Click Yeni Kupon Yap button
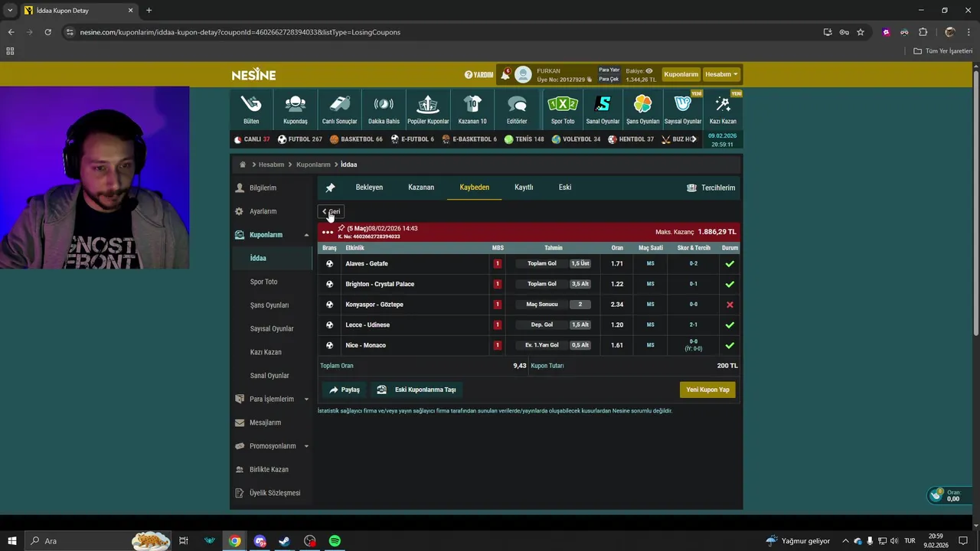 [x=707, y=390]
